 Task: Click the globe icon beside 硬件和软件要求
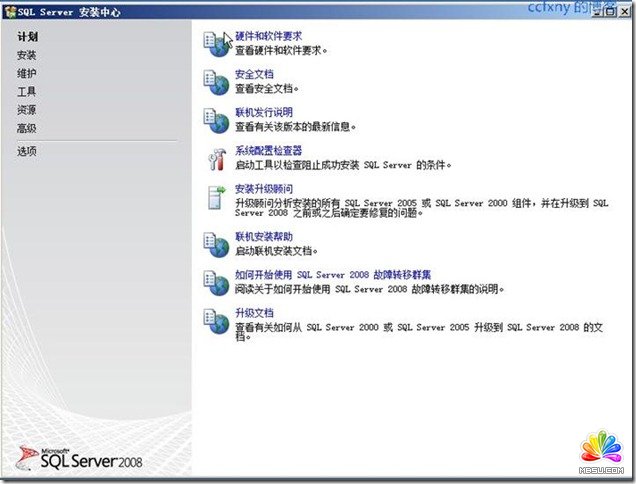pos(216,42)
